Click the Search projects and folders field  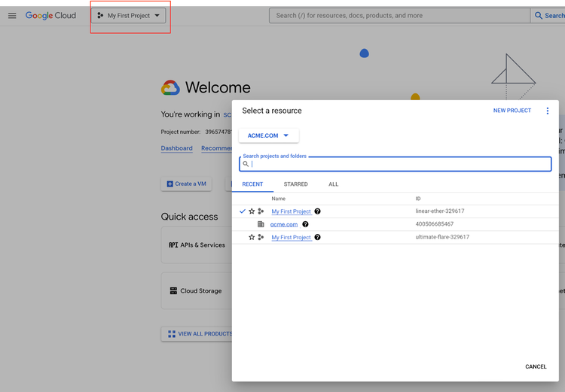click(395, 164)
